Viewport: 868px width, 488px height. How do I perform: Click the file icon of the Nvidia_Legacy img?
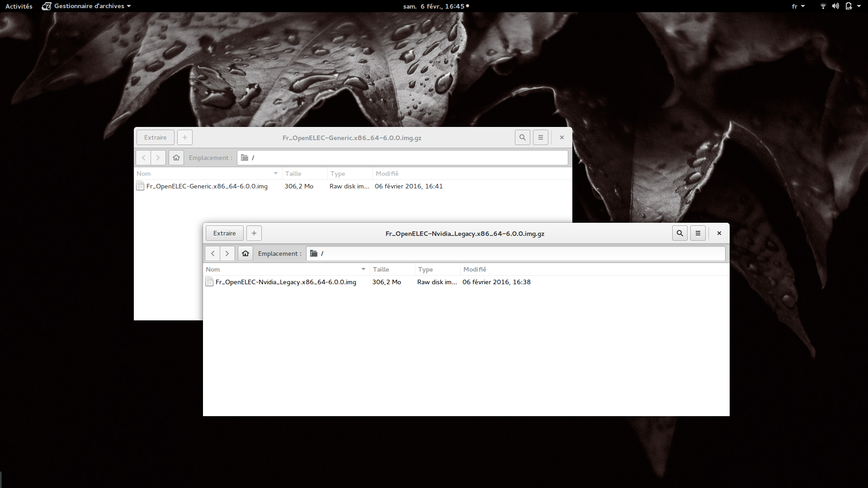(x=209, y=282)
